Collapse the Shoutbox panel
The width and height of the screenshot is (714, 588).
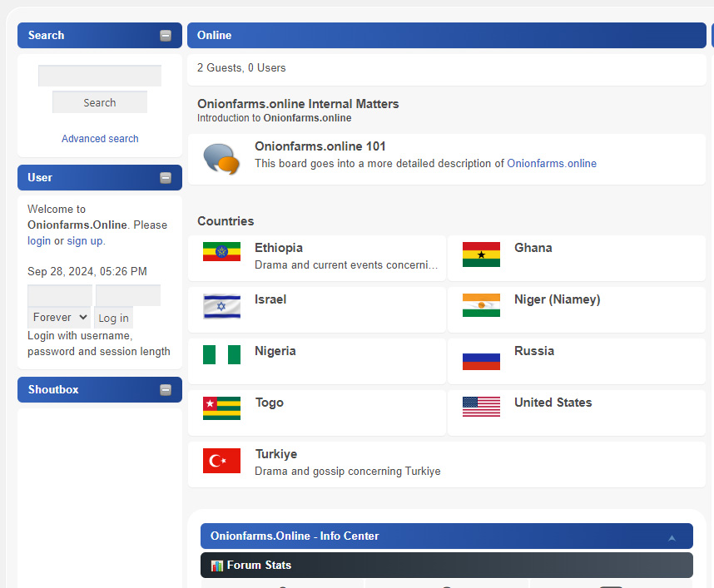click(x=166, y=390)
